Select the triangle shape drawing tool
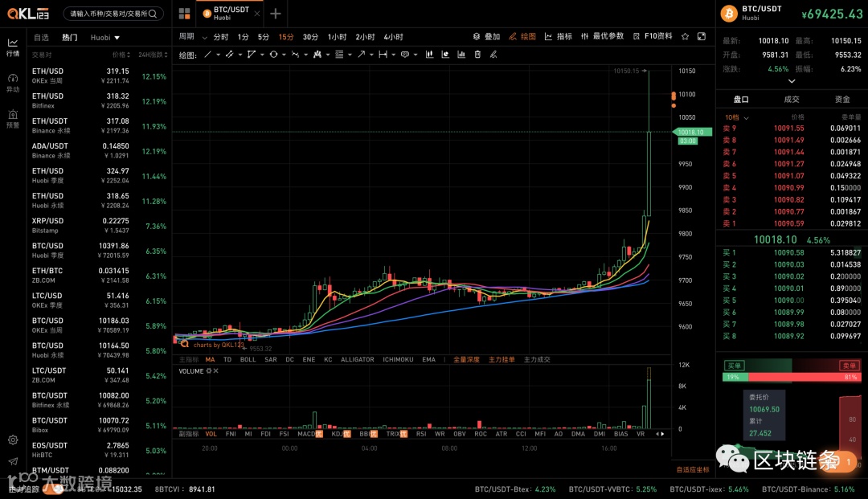868x499 pixels. point(252,54)
